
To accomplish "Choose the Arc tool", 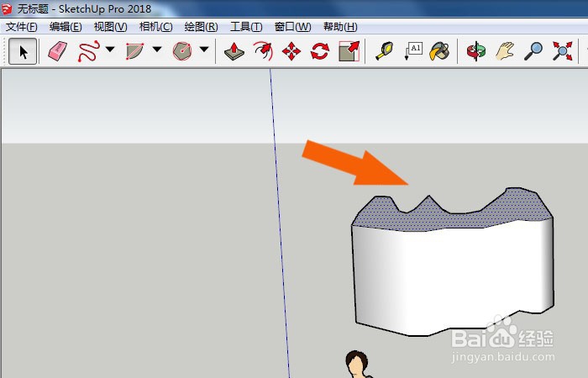I will [x=134, y=51].
